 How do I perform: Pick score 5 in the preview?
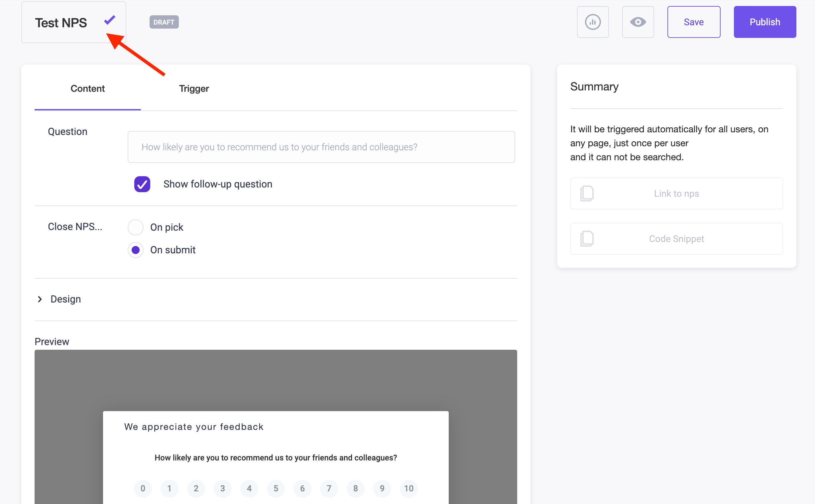[276, 488]
